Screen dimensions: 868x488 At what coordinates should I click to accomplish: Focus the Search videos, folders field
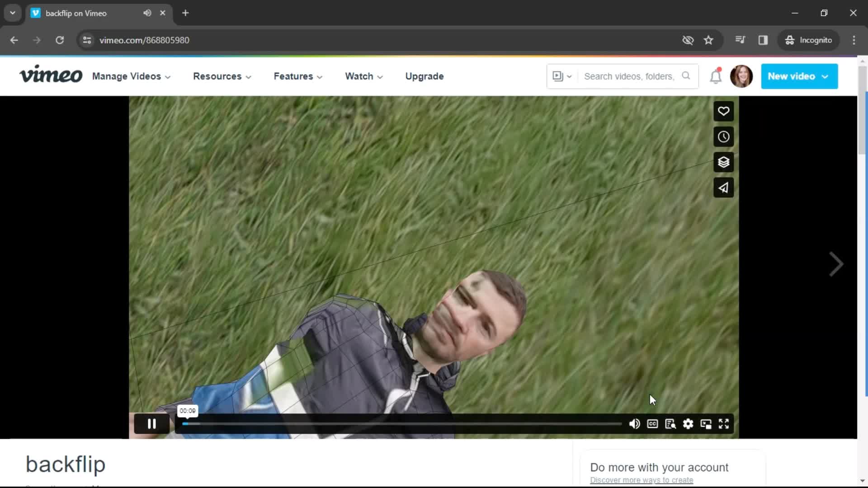click(x=629, y=76)
